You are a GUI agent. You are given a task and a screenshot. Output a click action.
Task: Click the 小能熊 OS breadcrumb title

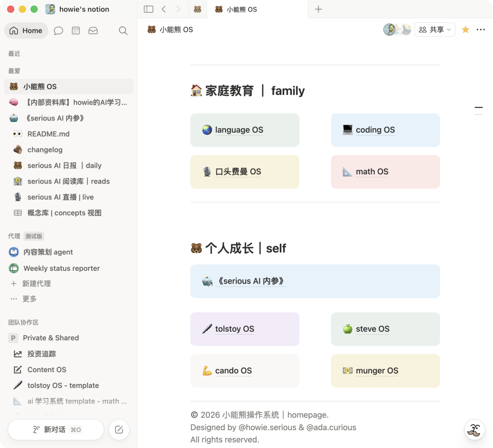(170, 30)
